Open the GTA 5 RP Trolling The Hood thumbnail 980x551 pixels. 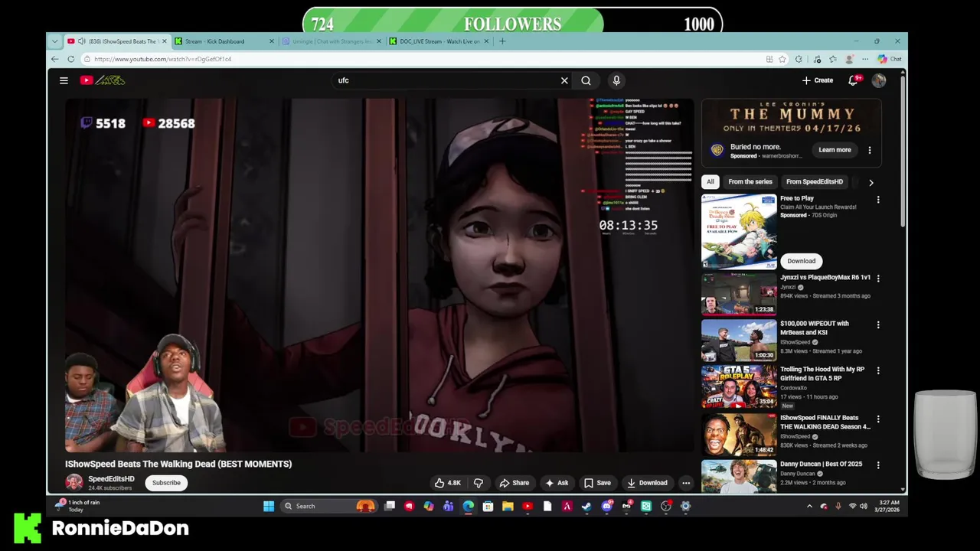[739, 386]
